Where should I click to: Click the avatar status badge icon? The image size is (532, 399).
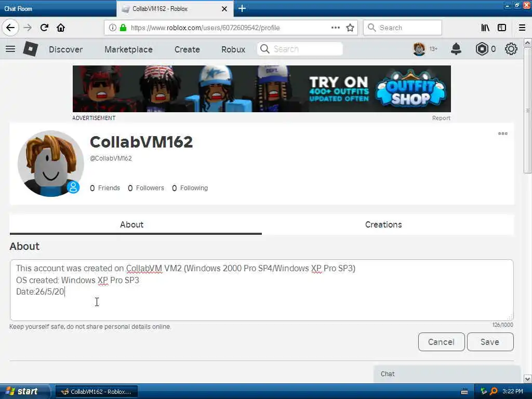(73, 187)
